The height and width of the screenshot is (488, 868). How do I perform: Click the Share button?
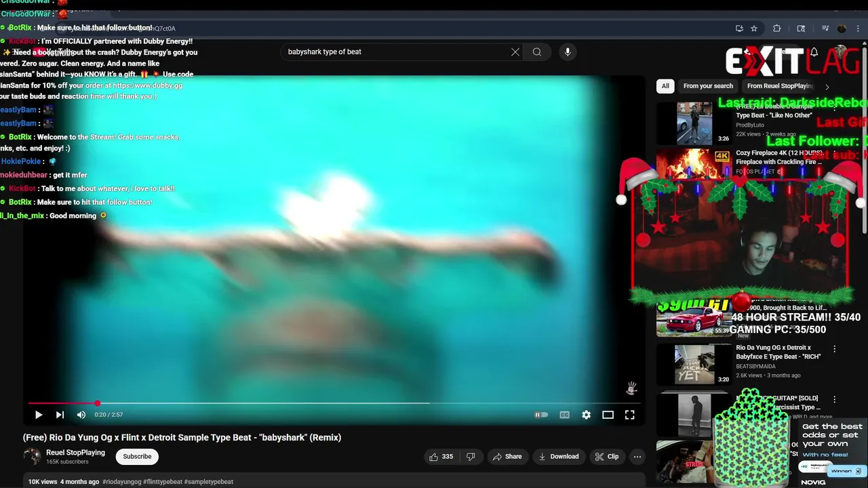point(507,457)
